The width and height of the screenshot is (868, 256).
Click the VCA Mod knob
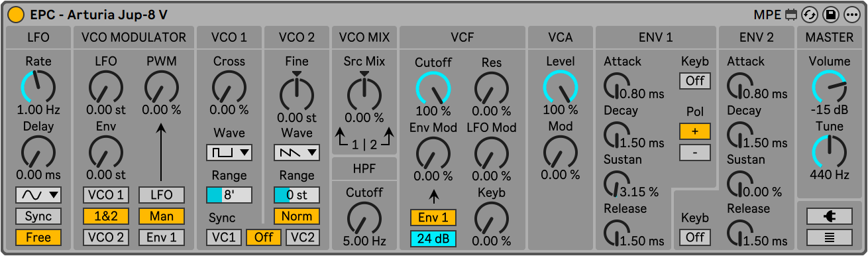tap(561, 151)
